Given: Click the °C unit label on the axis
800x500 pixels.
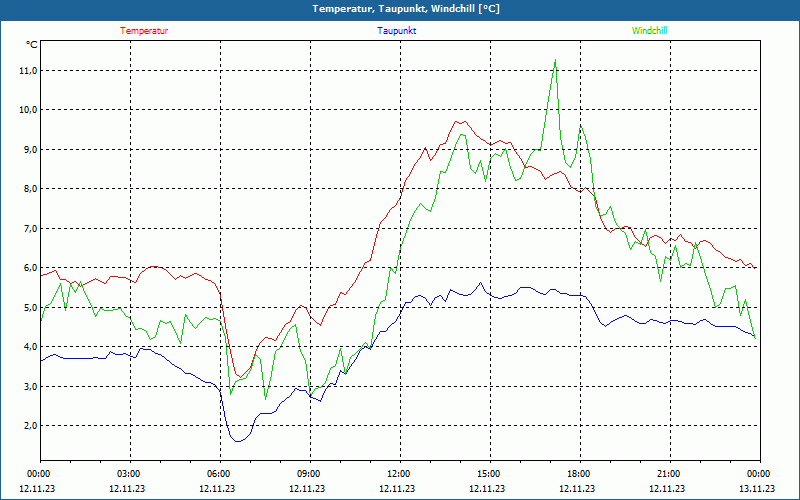Looking at the screenshot, I should click(x=32, y=45).
